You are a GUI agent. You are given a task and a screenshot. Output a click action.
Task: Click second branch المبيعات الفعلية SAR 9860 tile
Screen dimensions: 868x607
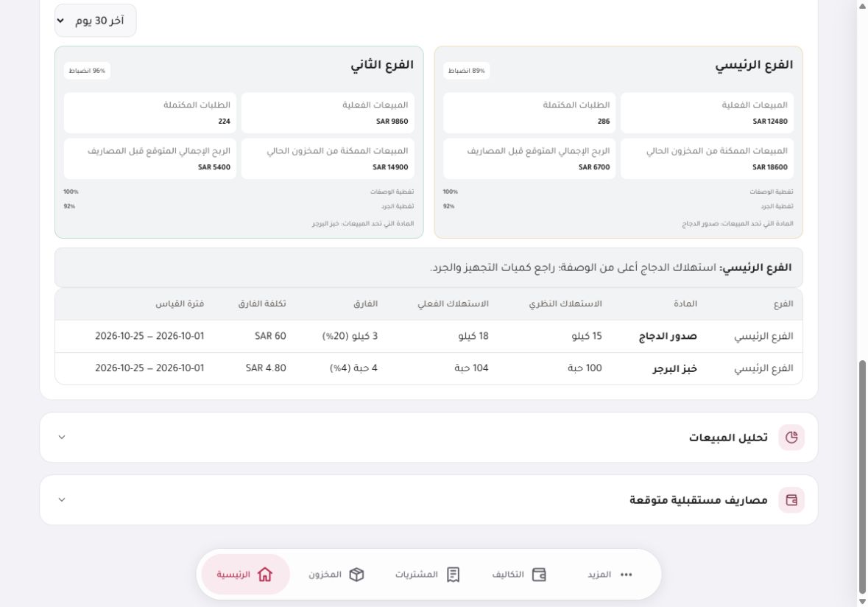[x=328, y=113]
